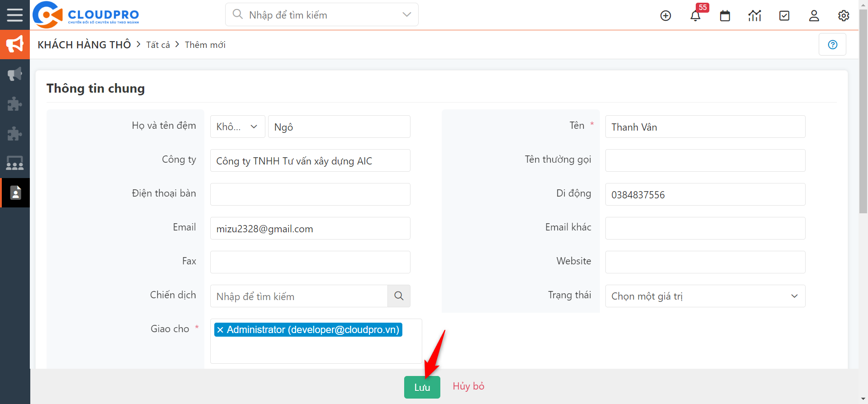Select the group meeting sidebar icon
The image size is (868, 404).
(15, 163)
